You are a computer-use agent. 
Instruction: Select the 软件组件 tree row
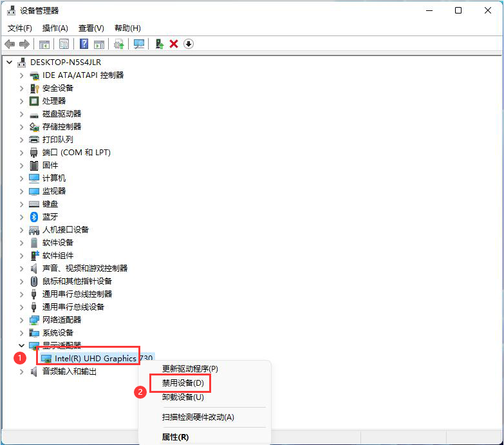pyautogui.click(x=58, y=256)
